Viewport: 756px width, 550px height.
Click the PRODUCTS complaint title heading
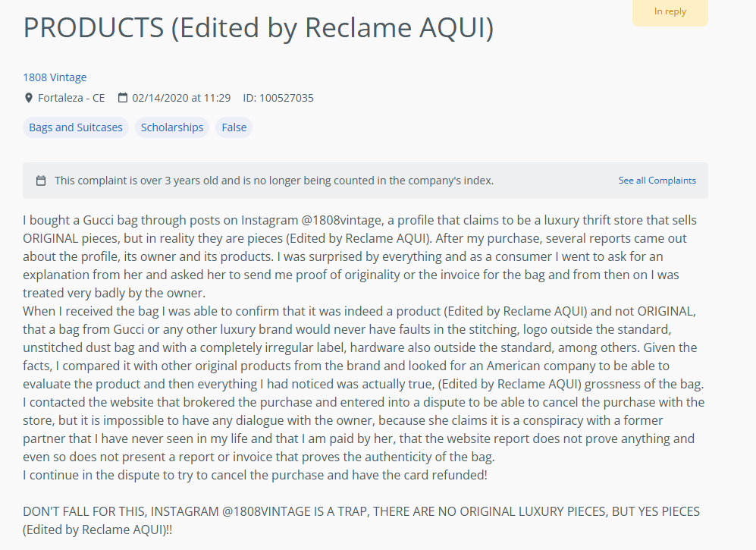pyautogui.click(x=259, y=27)
